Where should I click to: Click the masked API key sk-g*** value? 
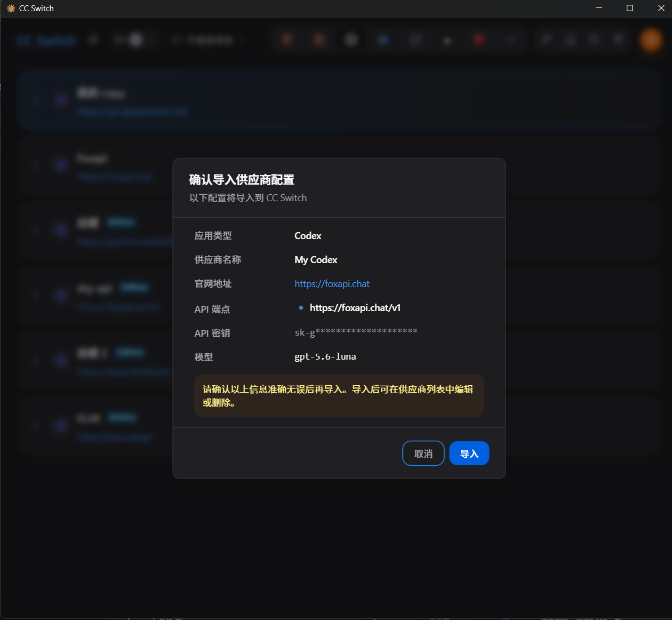tap(356, 332)
